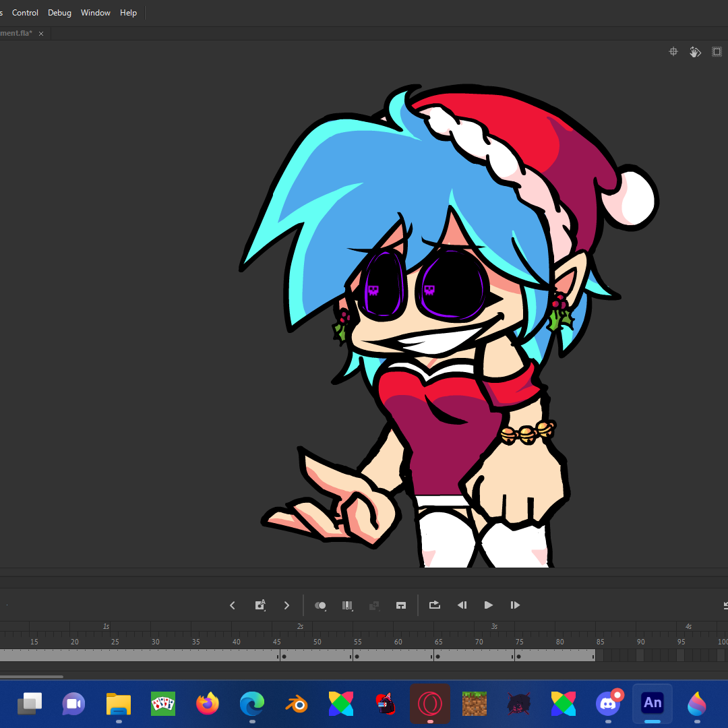This screenshot has height=728, width=728.
Task: Go to the previous keyframe
Action: point(233,605)
